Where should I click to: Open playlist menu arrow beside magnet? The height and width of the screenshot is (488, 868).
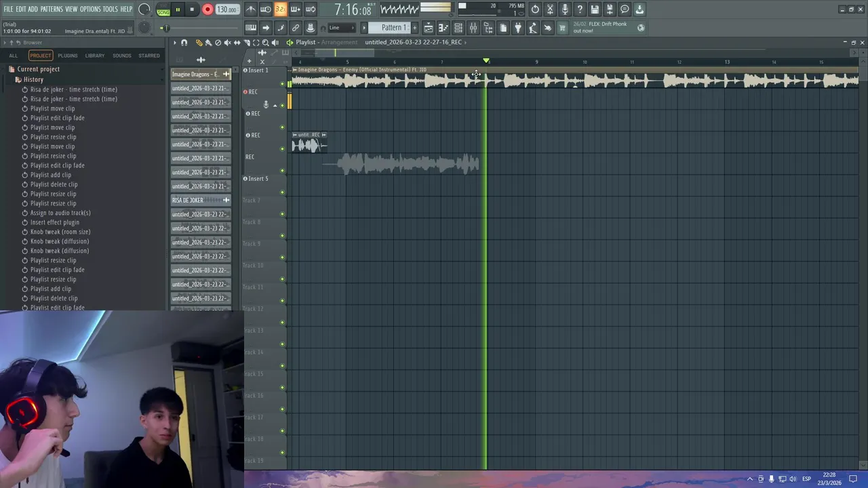tap(174, 43)
